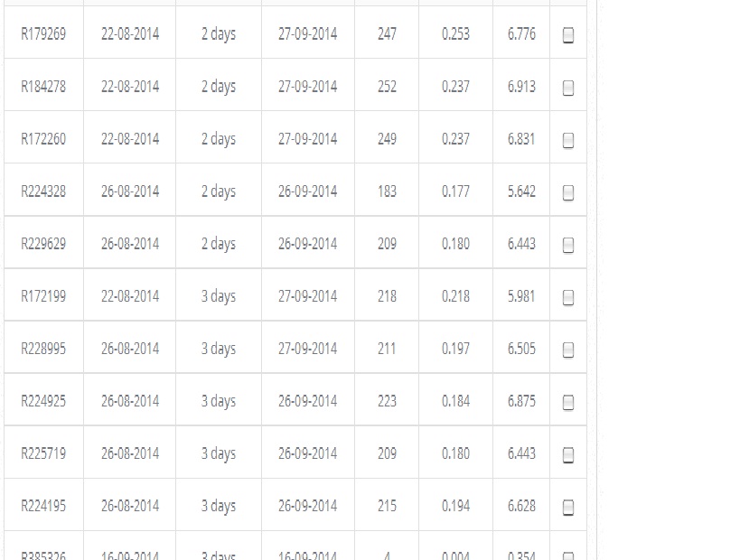The height and width of the screenshot is (560, 740).
Task: Check the box for row R224195
Action: point(568,507)
